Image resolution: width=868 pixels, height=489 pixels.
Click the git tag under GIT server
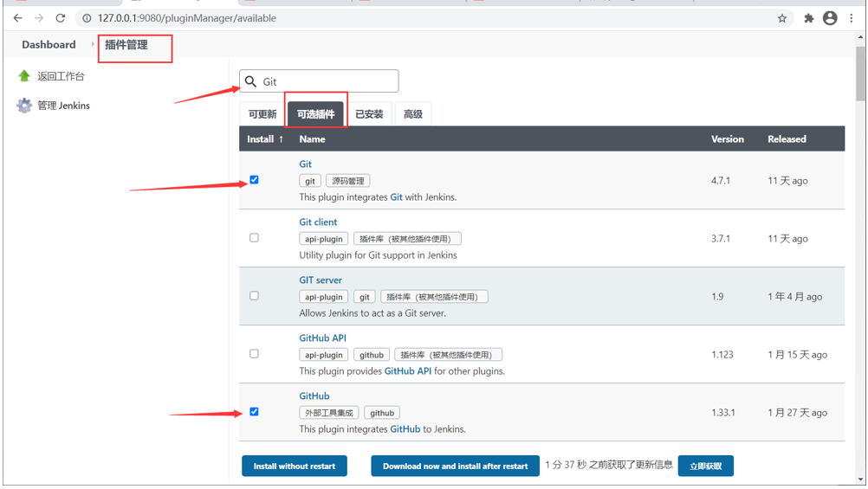coord(364,297)
